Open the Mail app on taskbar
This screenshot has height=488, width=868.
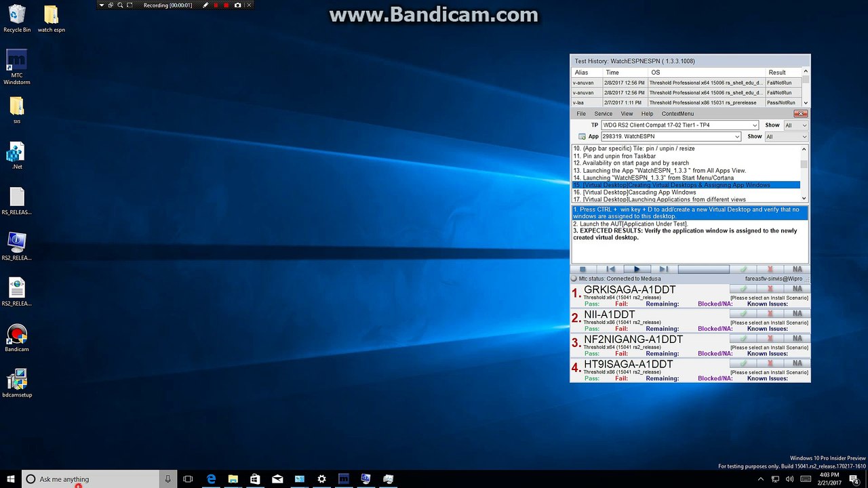(277, 479)
